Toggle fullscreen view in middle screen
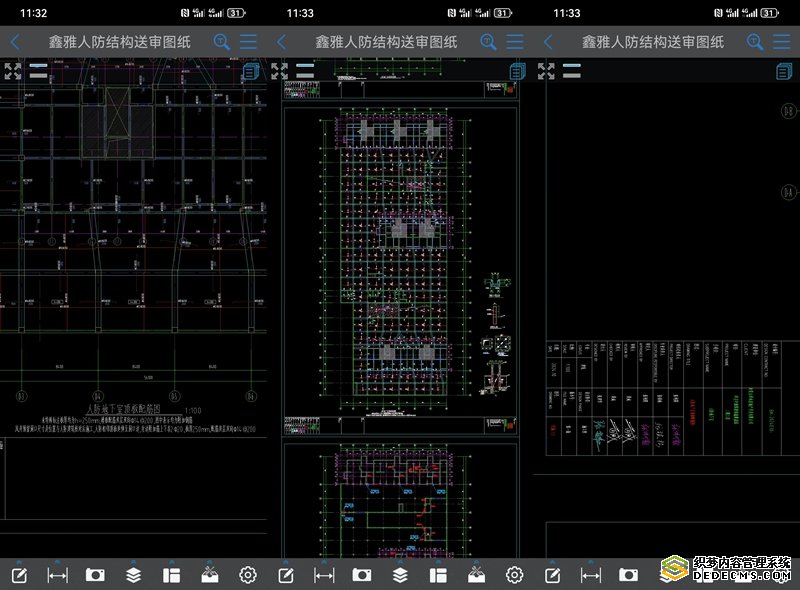Image resolution: width=800 pixels, height=590 pixels. pyautogui.click(x=280, y=71)
